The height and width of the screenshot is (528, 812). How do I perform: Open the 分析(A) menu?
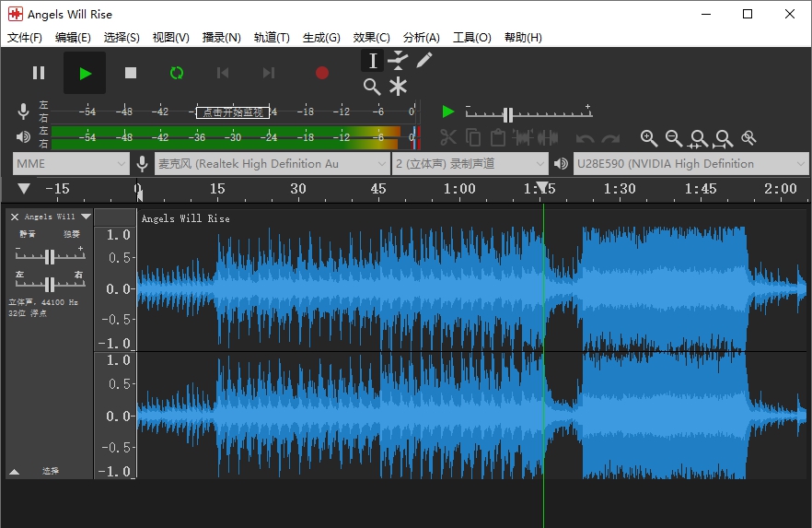(422, 37)
